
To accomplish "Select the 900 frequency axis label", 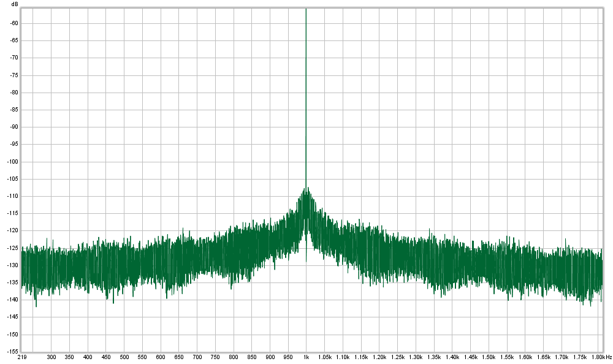I will (270, 357).
